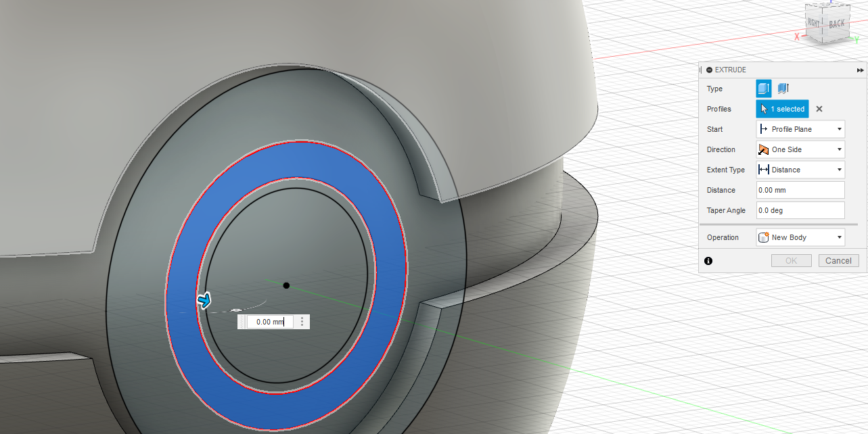The width and height of the screenshot is (868, 434).
Task: Click the blue extrude distance arrow manipulator
Action: coord(204,300)
